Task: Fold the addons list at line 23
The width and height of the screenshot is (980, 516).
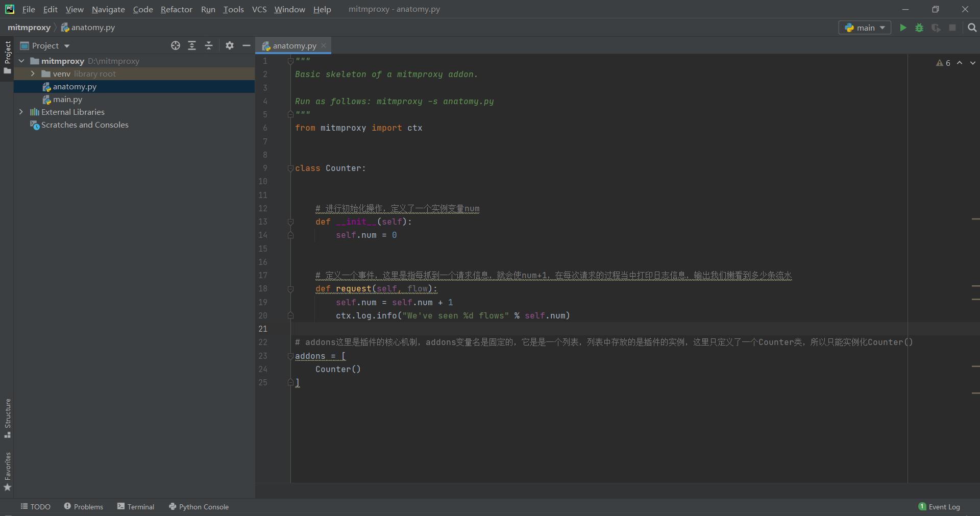Action: coord(290,356)
